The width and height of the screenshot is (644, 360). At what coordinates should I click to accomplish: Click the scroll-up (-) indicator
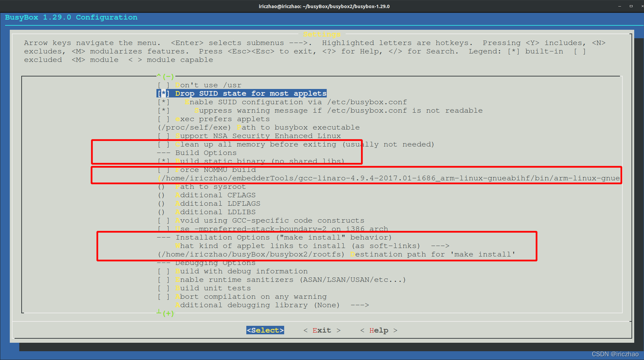(x=166, y=76)
